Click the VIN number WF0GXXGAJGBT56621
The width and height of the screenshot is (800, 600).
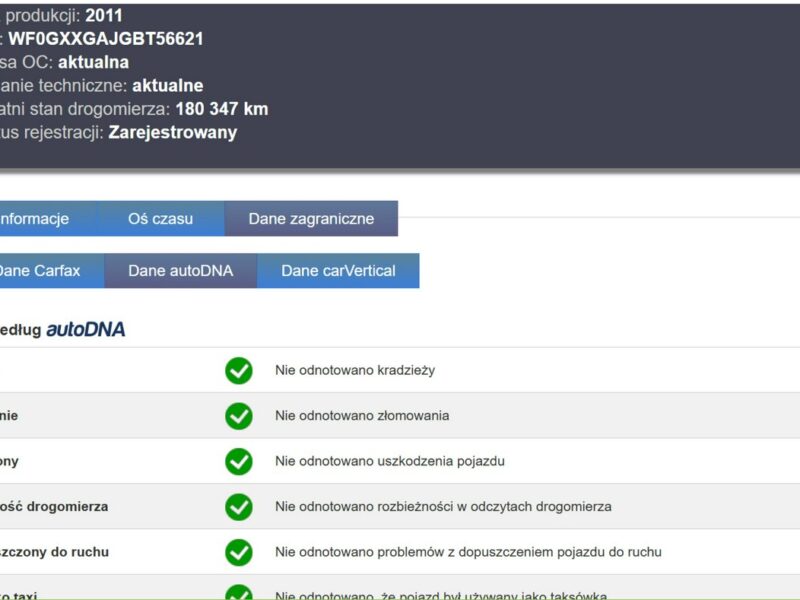tap(106, 39)
